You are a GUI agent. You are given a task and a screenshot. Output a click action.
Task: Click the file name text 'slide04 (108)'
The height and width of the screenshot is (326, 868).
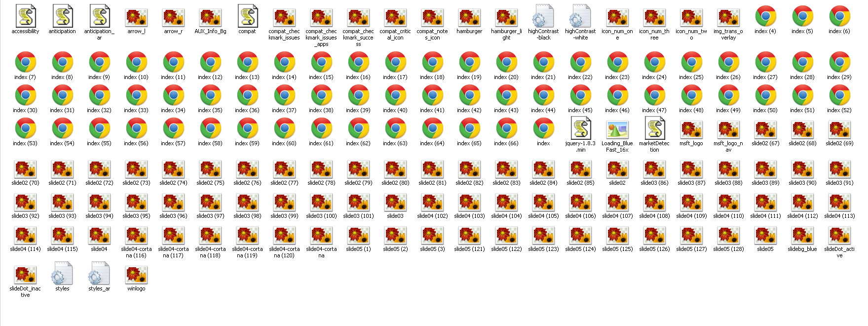point(654,216)
